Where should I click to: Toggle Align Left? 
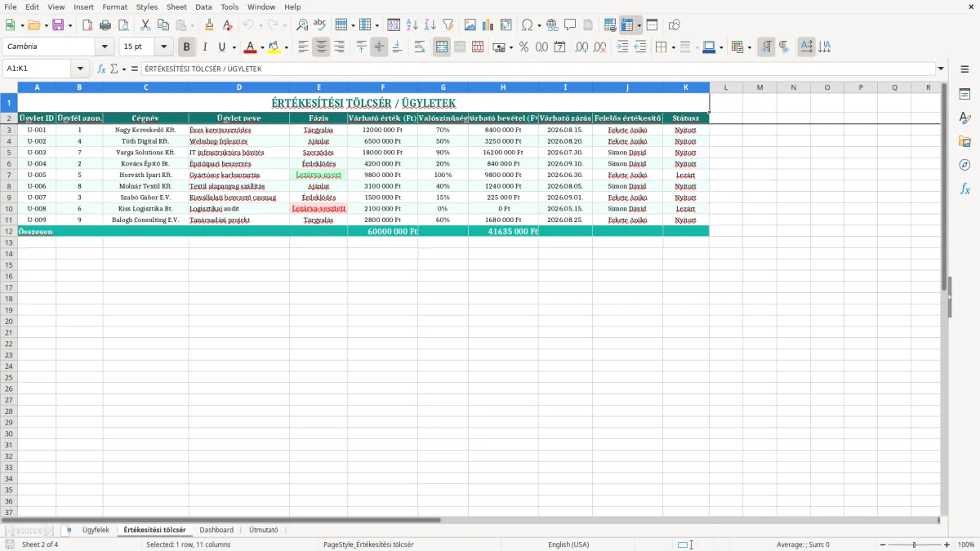tap(304, 47)
